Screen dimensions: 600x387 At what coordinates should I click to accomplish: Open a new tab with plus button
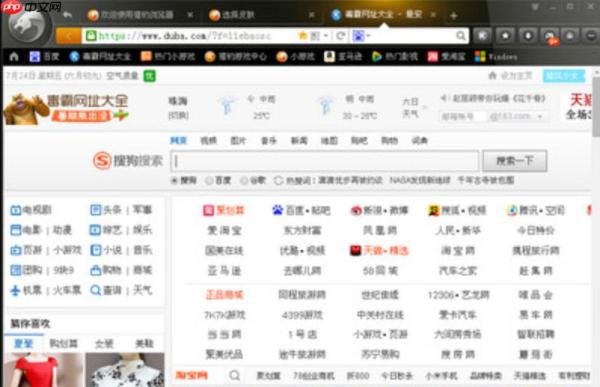tap(454, 16)
